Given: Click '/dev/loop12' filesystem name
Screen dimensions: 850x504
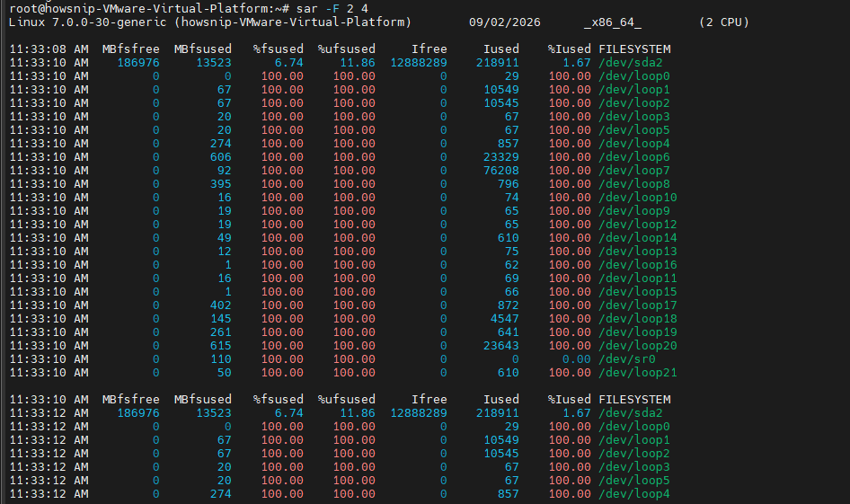Looking at the screenshot, I should coord(638,225).
